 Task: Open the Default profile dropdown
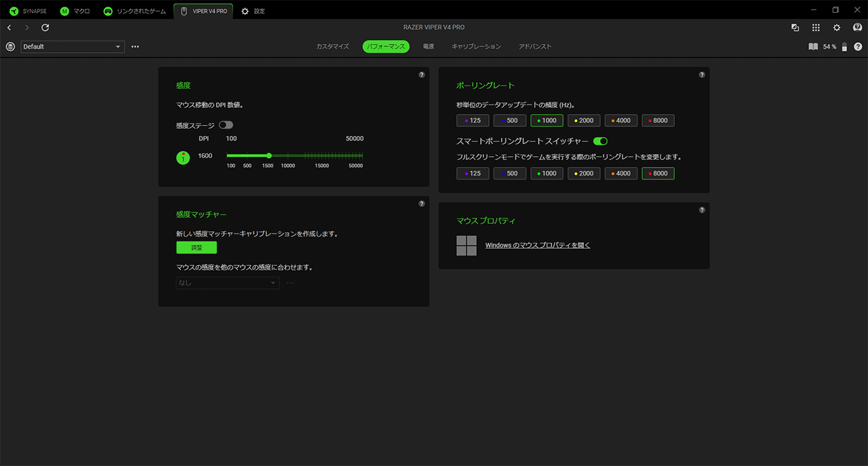73,47
